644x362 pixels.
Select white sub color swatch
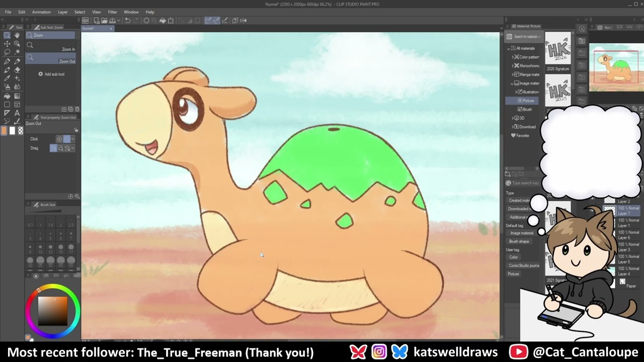pyautogui.click(x=13, y=131)
